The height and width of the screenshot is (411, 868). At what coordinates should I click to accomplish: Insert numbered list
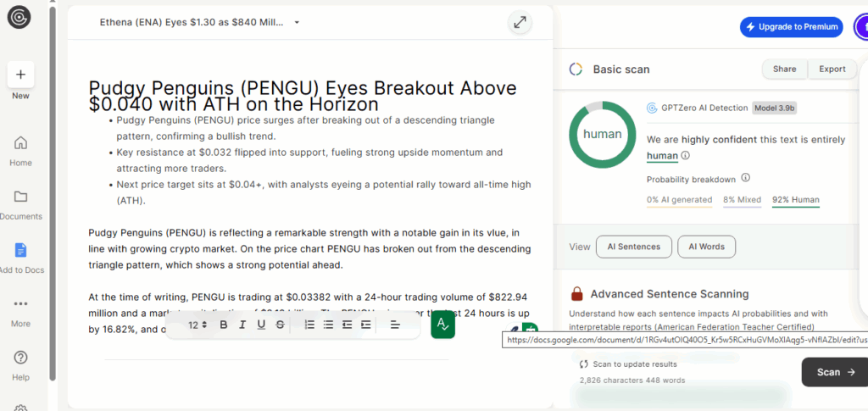(310, 325)
